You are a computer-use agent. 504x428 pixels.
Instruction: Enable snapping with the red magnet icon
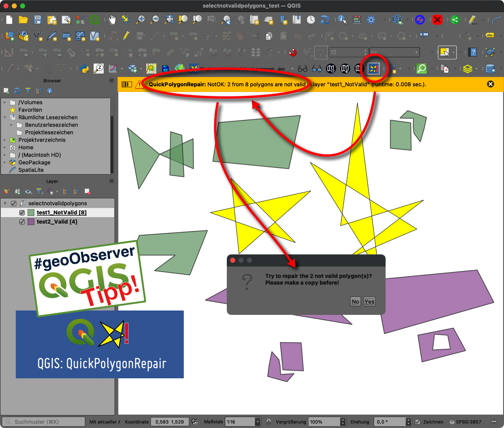(293, 52)
